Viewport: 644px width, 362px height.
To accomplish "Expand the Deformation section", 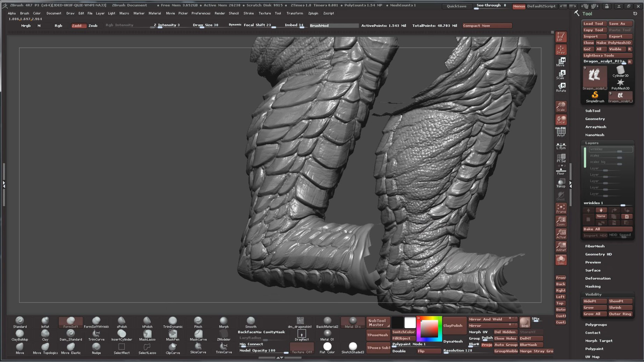I will click(598, 278).
